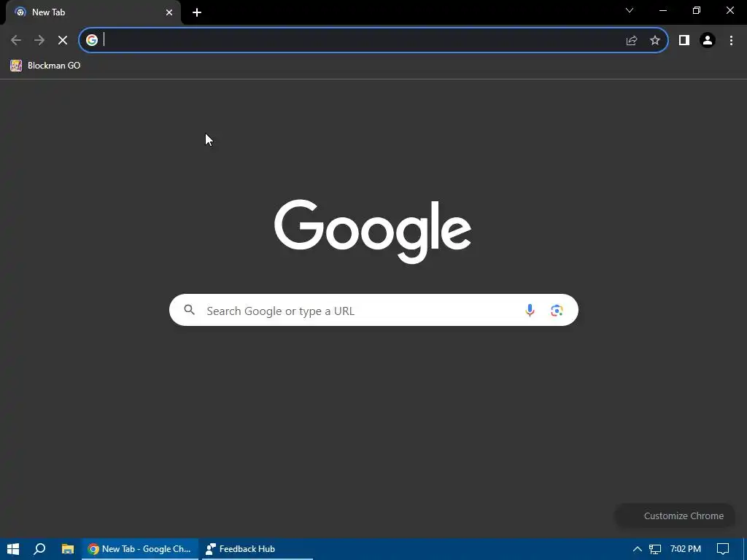Open the clock showing 7:02 PM

pyautogui.click(x=686, y=549)
